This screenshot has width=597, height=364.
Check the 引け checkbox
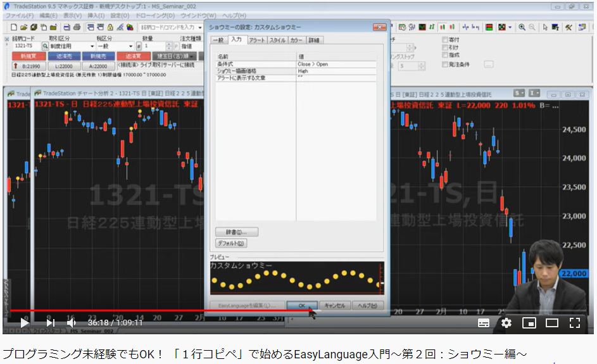(x=444, y=47)
